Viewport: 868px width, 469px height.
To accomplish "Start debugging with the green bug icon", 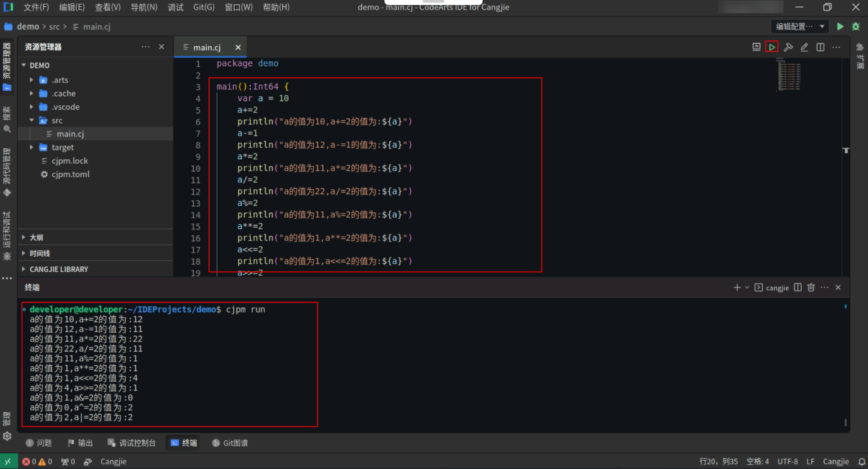I will click(856, 27).
